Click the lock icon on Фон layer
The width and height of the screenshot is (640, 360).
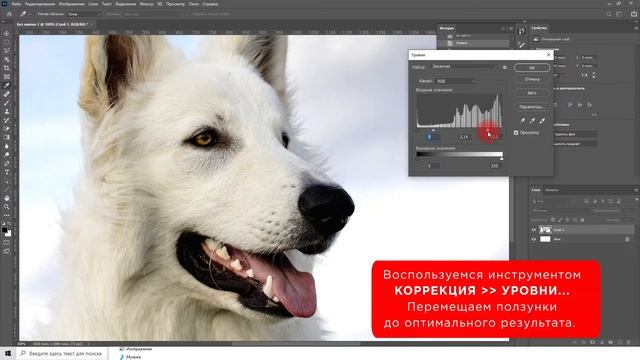point(627,239)
